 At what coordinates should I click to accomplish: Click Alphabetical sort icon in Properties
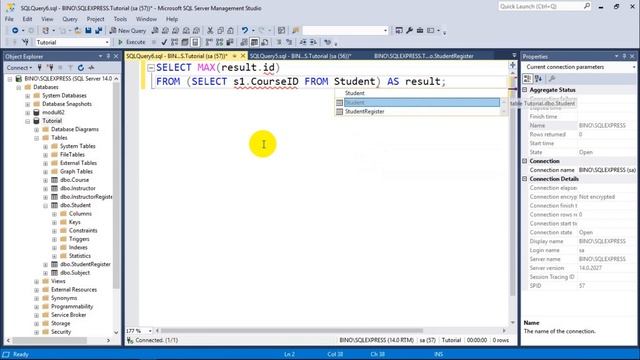point(538,78)
